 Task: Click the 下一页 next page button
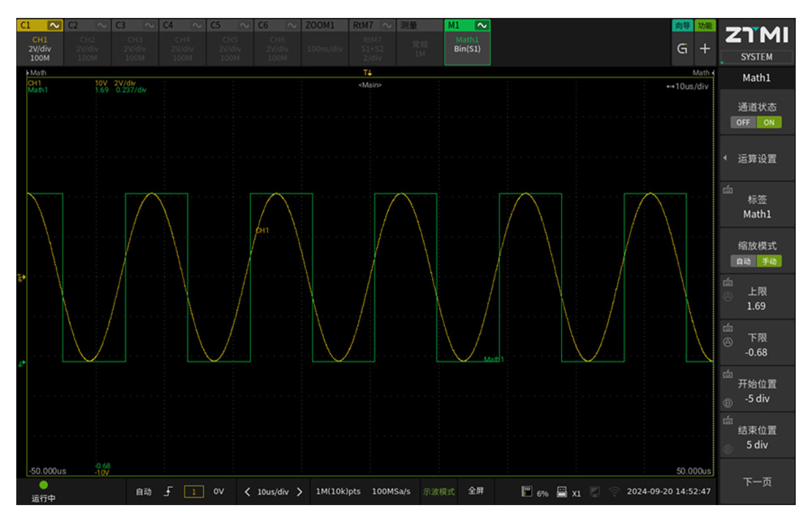click(757, 482)
